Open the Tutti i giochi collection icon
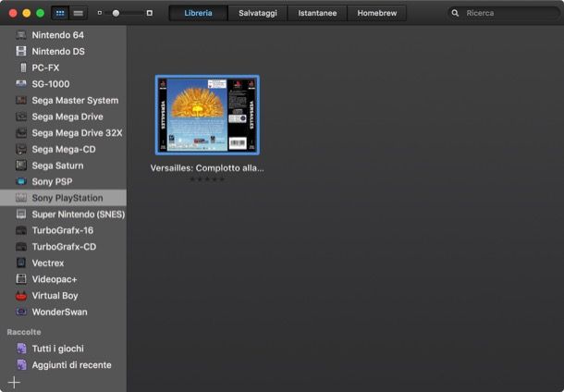564x392 pixels. pos(21,349)
